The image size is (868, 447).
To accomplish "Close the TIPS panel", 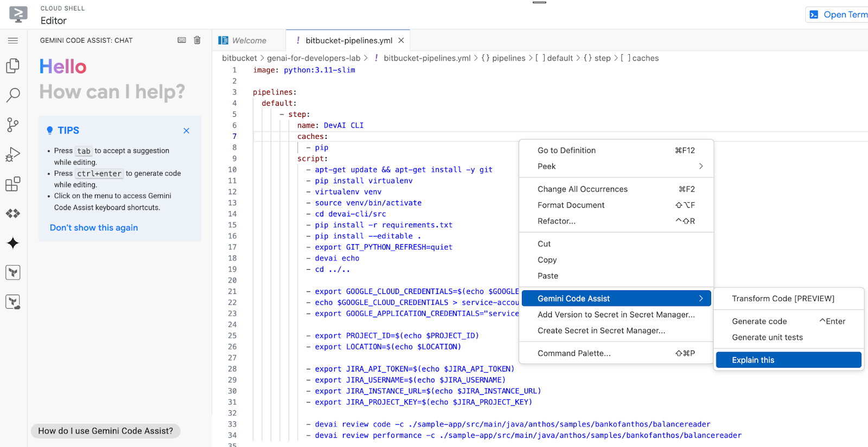I will point(187,131).
